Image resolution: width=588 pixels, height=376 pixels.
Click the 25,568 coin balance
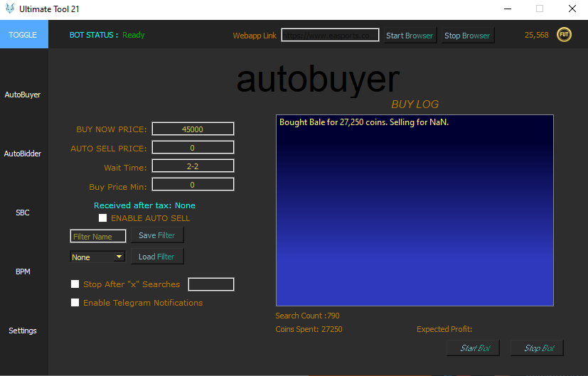pyautogui.click(x=537, y=35)
